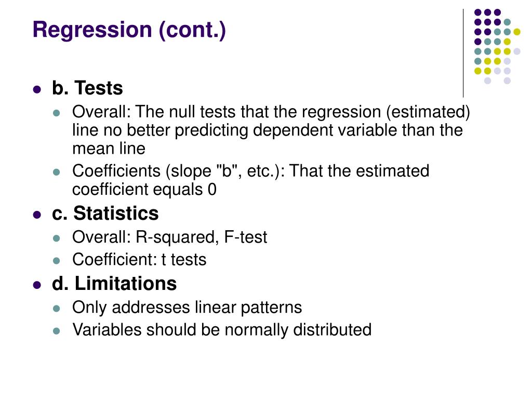
Task: Select the "b. Tests" heading
Action: [87, 88]
